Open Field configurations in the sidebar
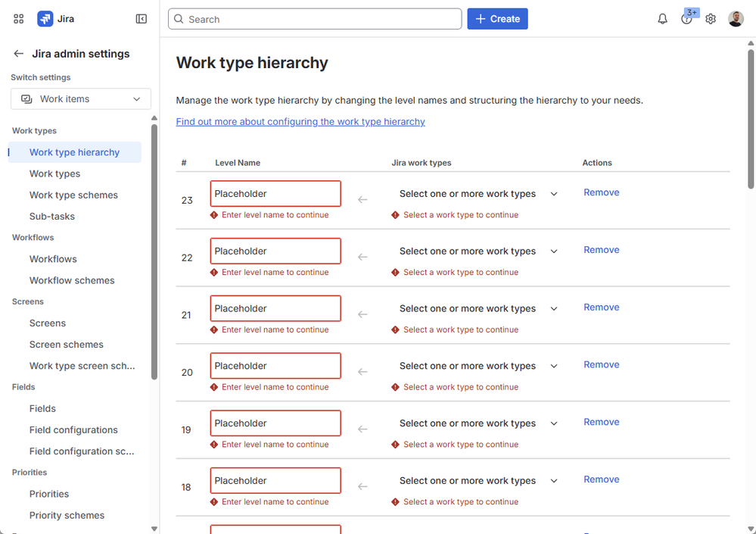Image resolution: width=756 pixels, height=534 pixels. [73, 429]
